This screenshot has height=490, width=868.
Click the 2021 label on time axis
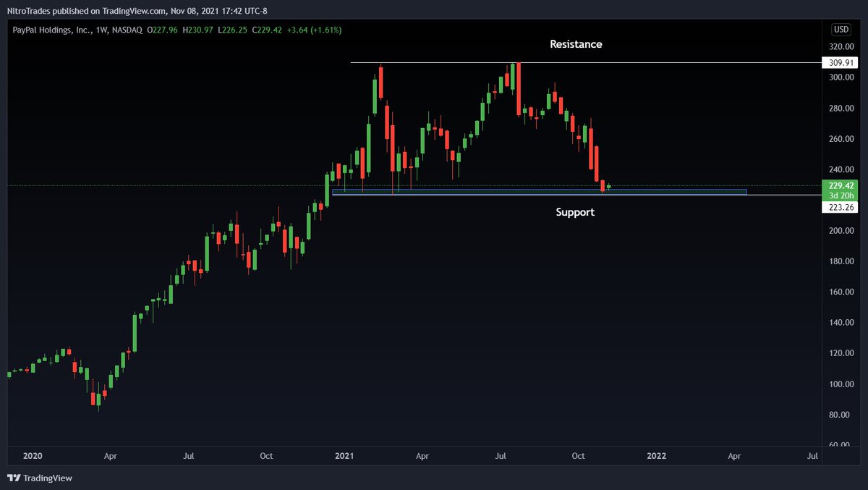click(344, 456)
